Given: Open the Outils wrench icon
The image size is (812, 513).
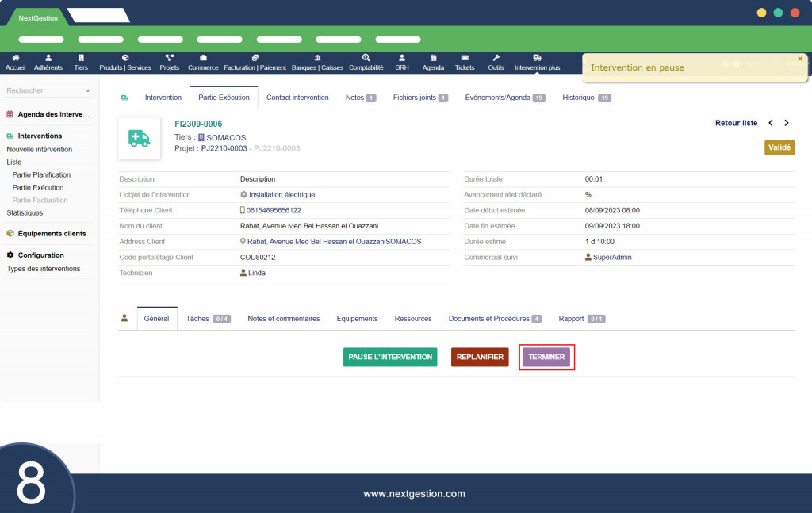Looking at the screenshot, I should [496, 57].
